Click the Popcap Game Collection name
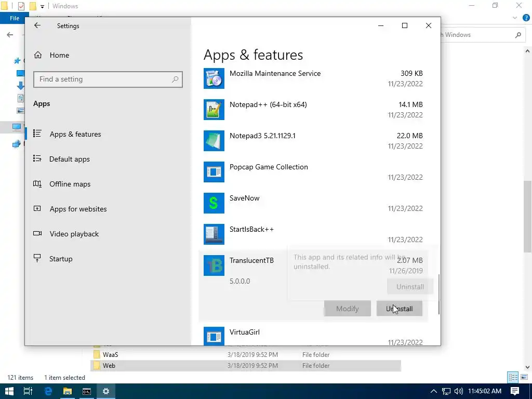This screenshot has width=532, height=399. click(x=269, y=167)
